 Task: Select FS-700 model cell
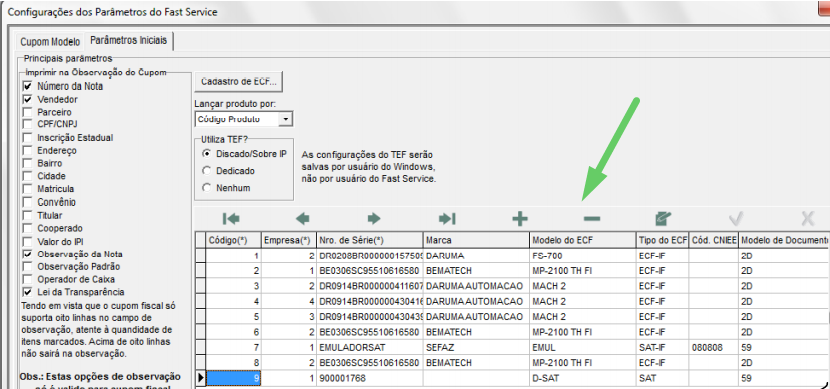click(x=583, y=256)
